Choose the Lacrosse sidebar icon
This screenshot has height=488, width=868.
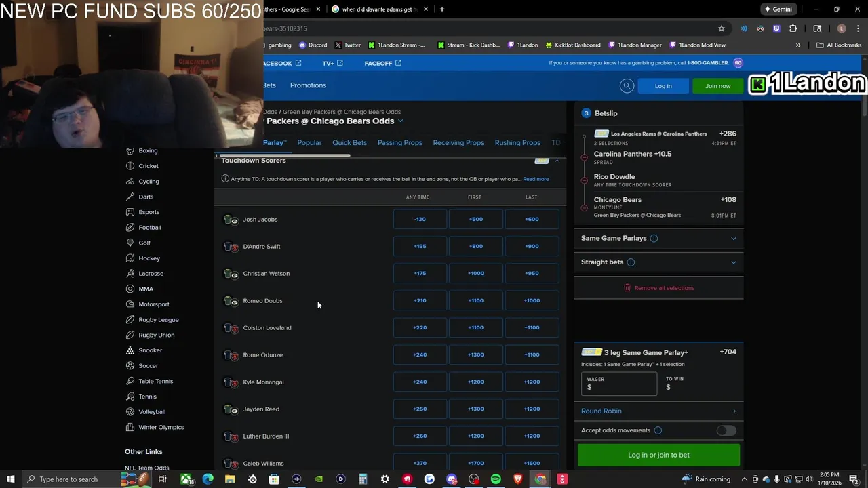pyautogui.click(x=130, y=274)
